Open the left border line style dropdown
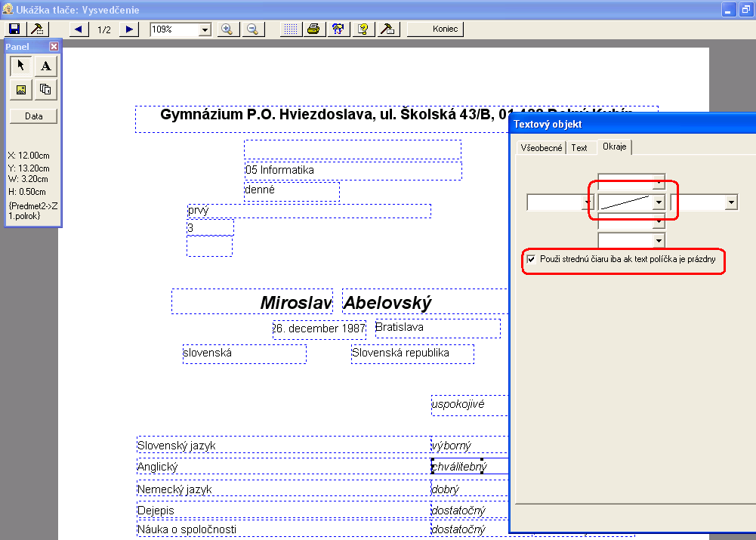The width and height of the screenshot is (756, 540). [588, 202]
